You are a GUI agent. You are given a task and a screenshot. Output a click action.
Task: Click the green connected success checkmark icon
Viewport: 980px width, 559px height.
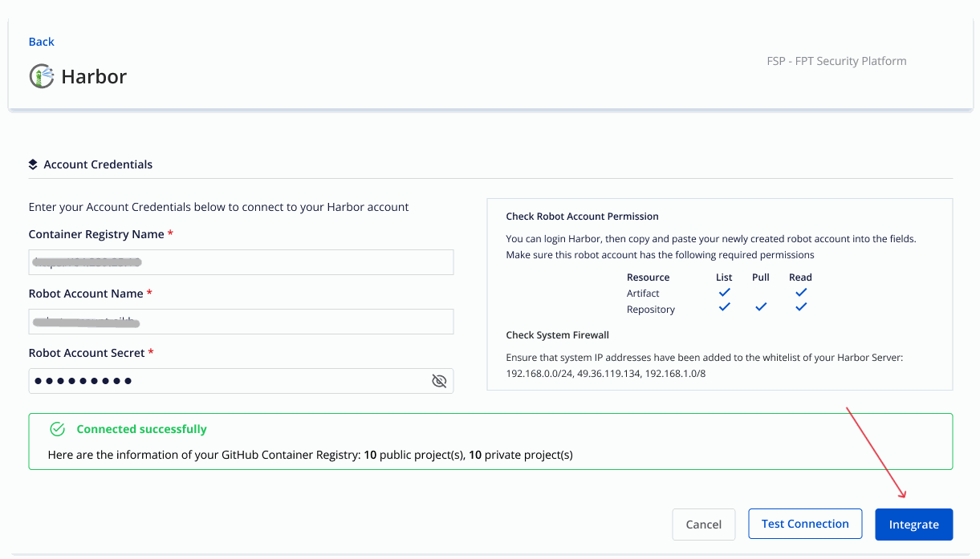coord(57,429)
